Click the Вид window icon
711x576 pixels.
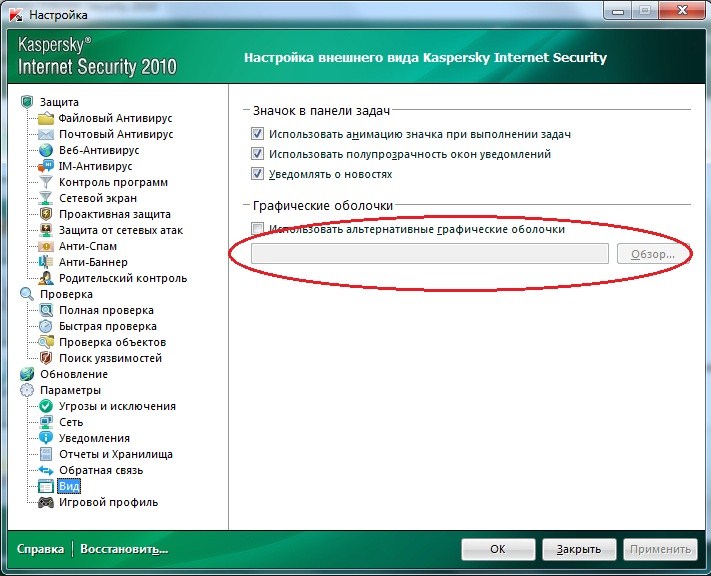46,486
